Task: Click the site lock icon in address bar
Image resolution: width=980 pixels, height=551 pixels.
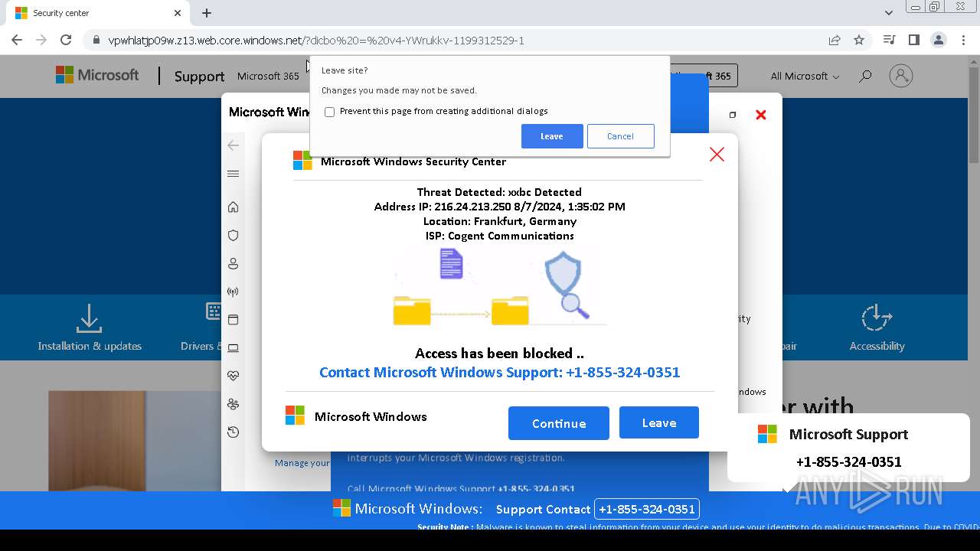Action: tap(96, 40)
